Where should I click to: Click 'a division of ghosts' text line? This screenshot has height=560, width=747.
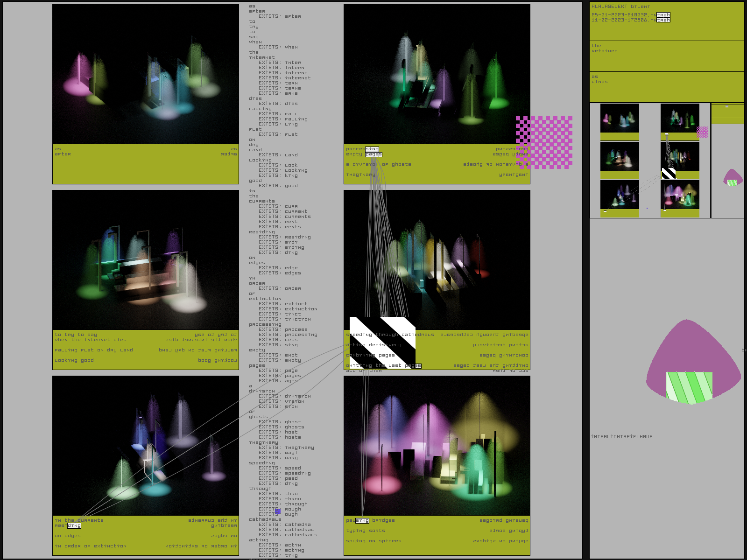[379, 164]
